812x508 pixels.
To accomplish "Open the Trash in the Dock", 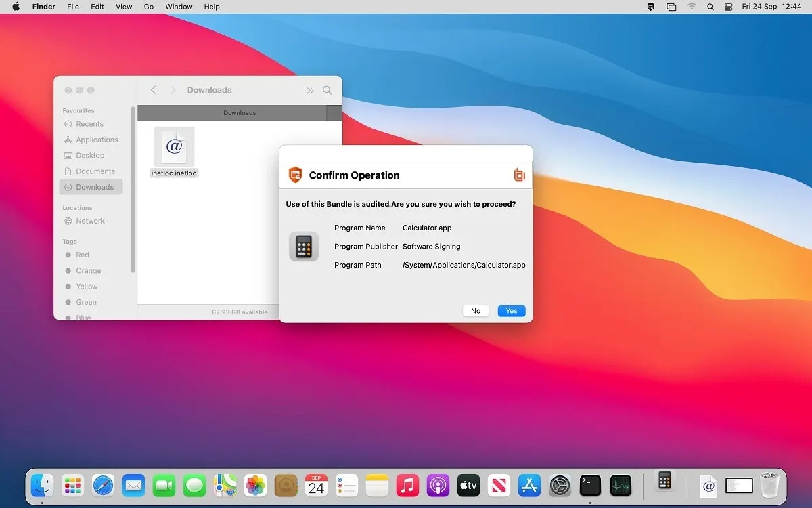I will click(770, 485).
